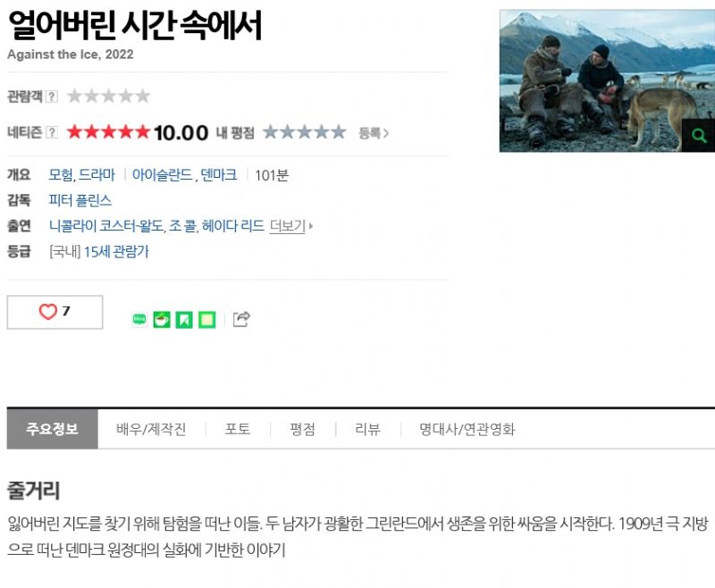Click the magnifier icon on the movie still

pyautogui.click(x=698, y=135)
